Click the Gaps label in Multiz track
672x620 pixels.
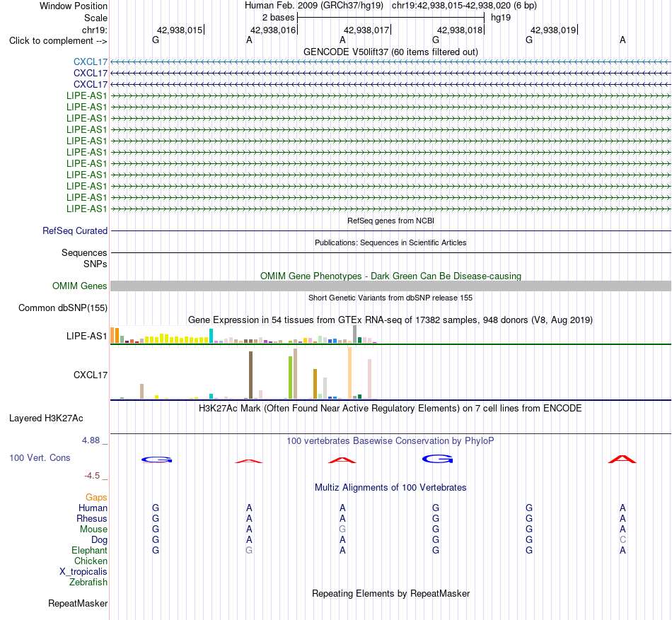[96, 497]
